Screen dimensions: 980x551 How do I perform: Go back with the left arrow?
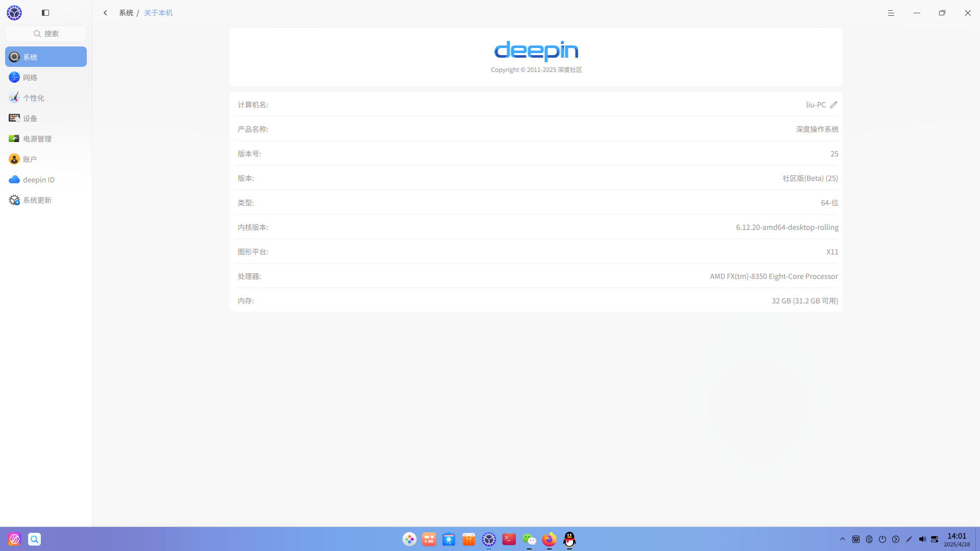point(105,13)
